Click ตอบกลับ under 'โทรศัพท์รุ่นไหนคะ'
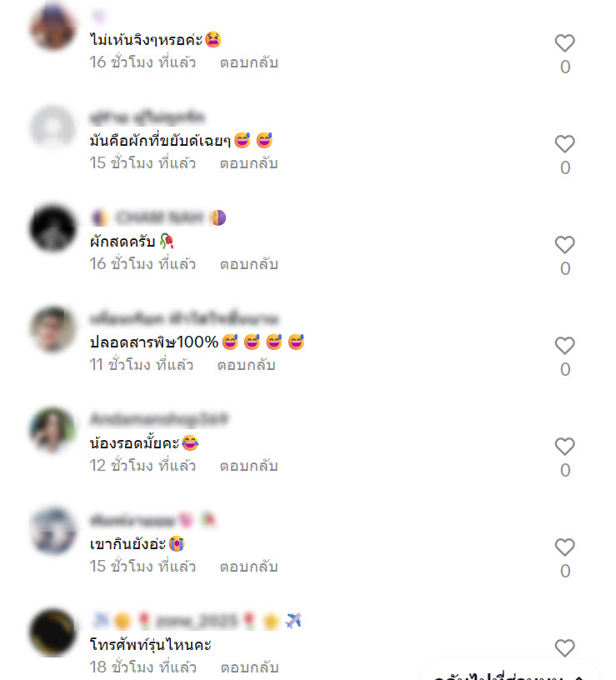616x680 pixels. (249, 667)
